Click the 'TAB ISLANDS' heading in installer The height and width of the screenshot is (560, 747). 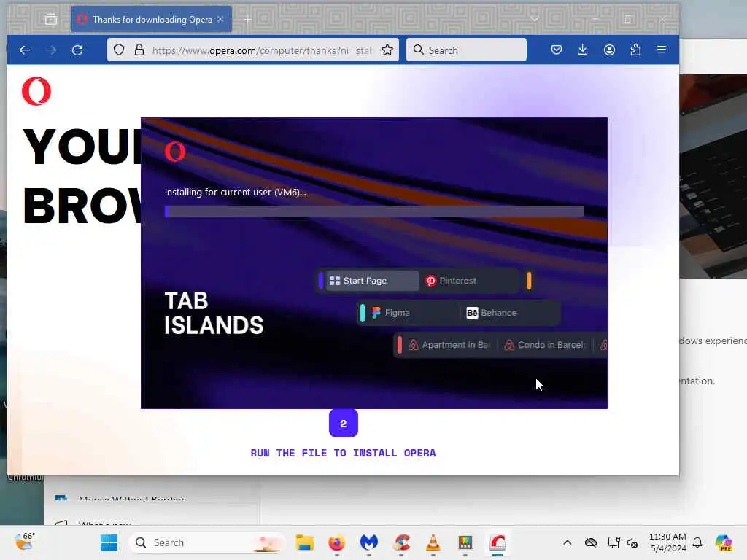[x=214, y=314]
